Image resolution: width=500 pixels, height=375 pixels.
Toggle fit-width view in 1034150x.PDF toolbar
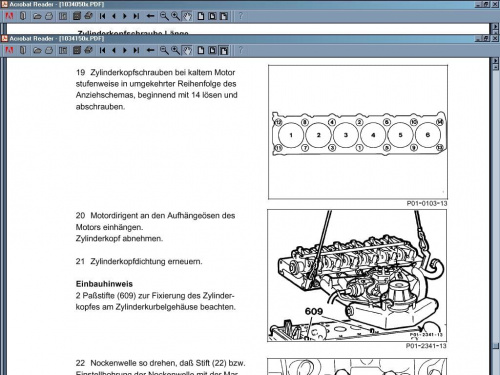point(224,50)
